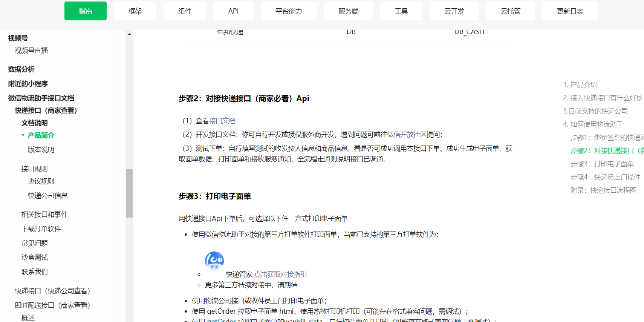This screenshot has width=644, height=322.
Task: Open 附近的小程序 in the sidebar
Action: pos(28,84)
